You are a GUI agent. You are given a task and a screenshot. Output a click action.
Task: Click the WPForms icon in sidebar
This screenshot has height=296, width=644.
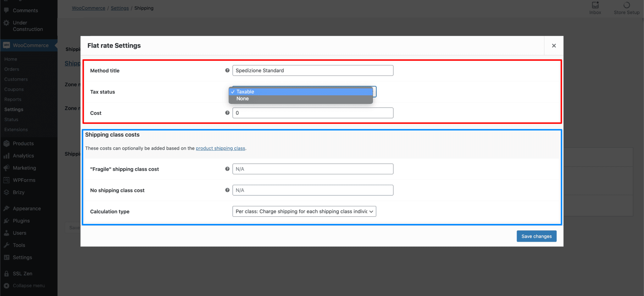point(6,180)
